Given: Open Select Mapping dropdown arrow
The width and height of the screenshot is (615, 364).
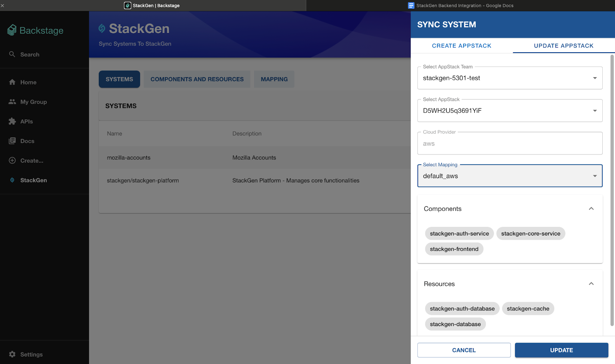Looking at the screenshot, I should [x=595, y=176].
